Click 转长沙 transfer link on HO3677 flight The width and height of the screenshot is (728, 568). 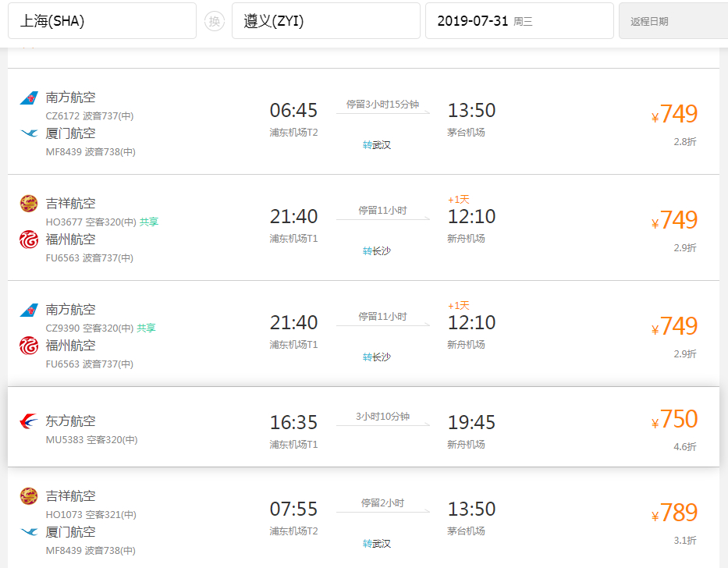point(377,250)
